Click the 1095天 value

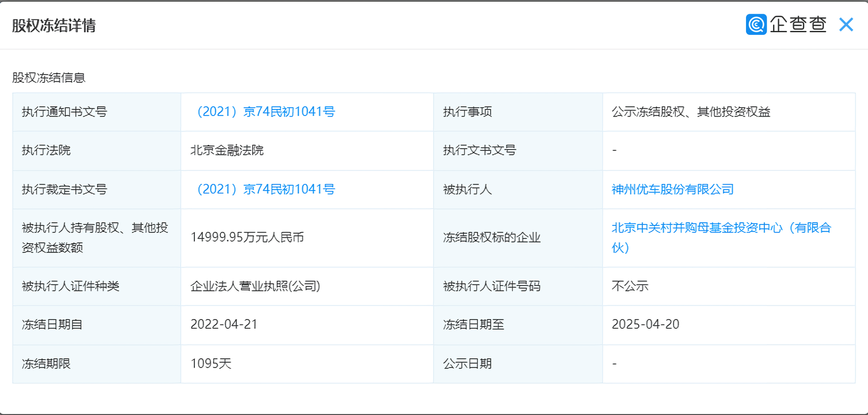click(x=211, y=364)
